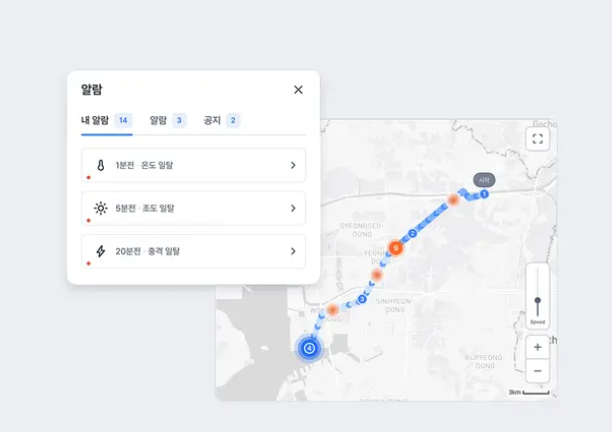Expand the 20분전 충격 일탈 alarm chevron
Viewport: 612px width, 432px height.
point(293,251)
